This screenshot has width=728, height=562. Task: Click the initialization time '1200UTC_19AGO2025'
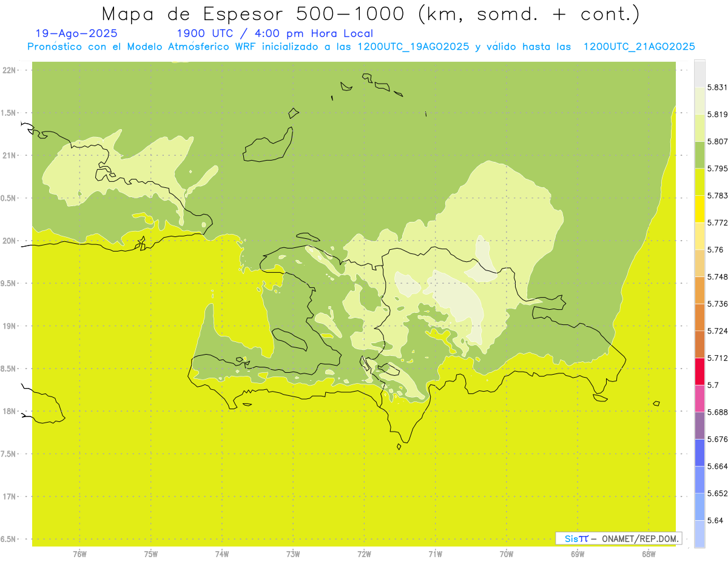point(413,47)
